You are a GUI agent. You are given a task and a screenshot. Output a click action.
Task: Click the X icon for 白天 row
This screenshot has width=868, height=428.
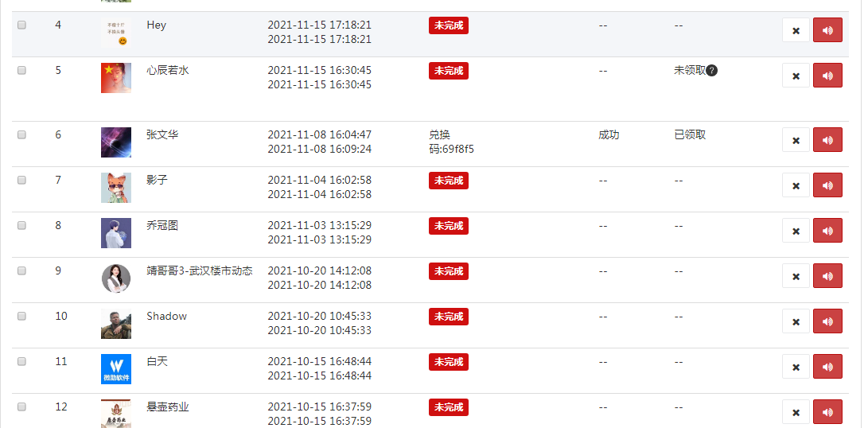pos(796,367)
